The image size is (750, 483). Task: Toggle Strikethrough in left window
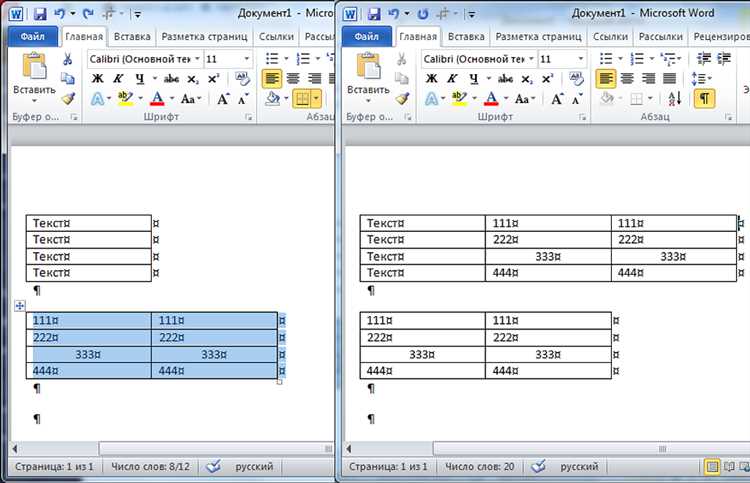pos(171,79)
